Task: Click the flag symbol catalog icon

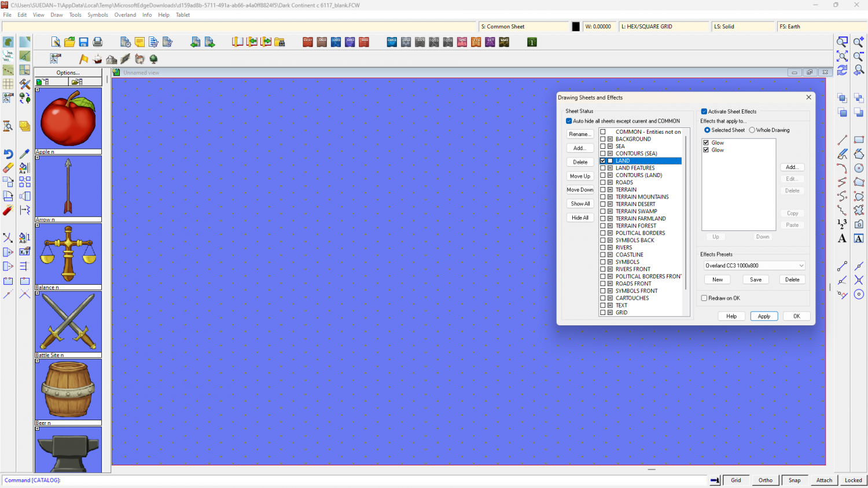Action: coord(83,58)
